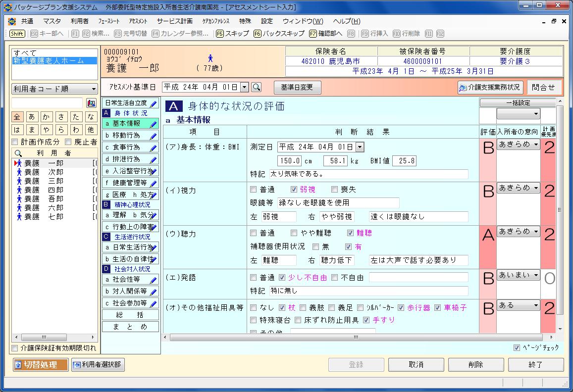Open the サービス計画 menu
The image size is (573, 392).
coord(174,21)
